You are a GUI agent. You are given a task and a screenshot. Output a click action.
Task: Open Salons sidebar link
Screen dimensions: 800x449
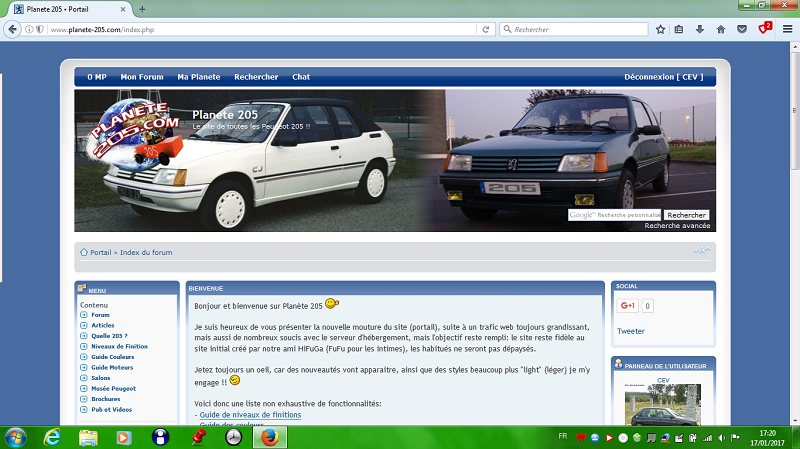click(x=101, y=378)
